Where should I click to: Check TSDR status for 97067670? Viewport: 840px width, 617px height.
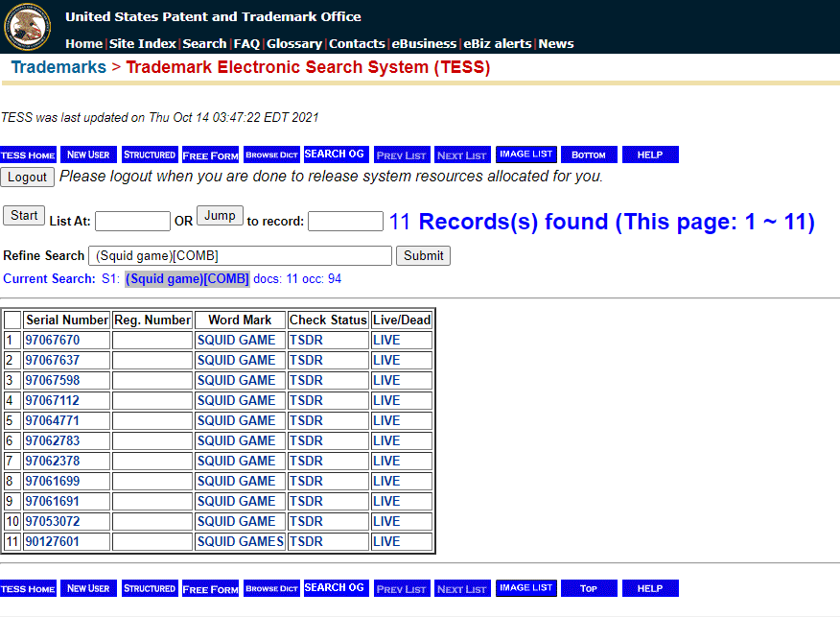(307, 340)
